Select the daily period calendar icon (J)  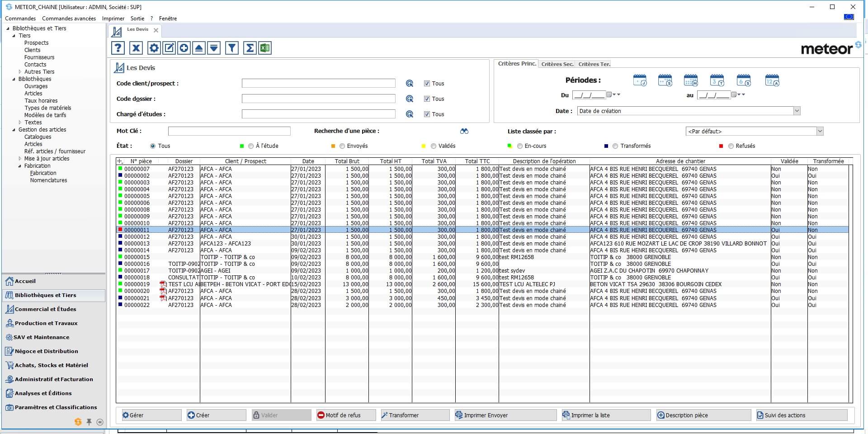click(640, 80)
